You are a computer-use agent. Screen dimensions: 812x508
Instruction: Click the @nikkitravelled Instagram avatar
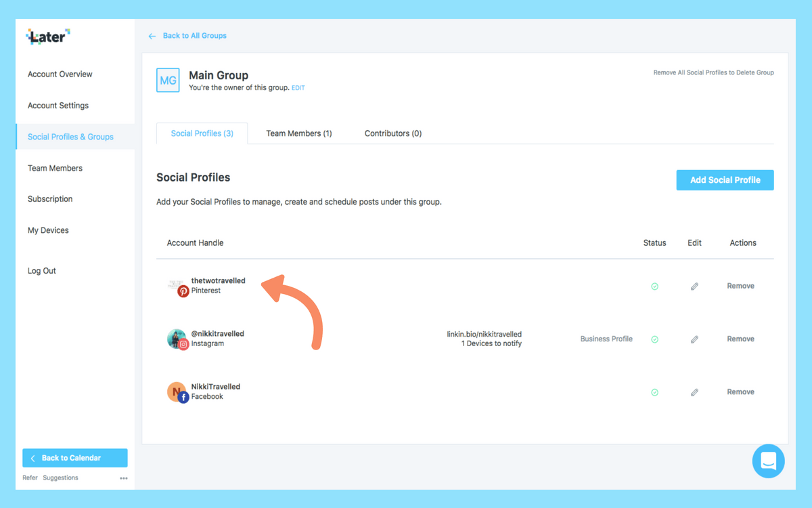point(176,338)
